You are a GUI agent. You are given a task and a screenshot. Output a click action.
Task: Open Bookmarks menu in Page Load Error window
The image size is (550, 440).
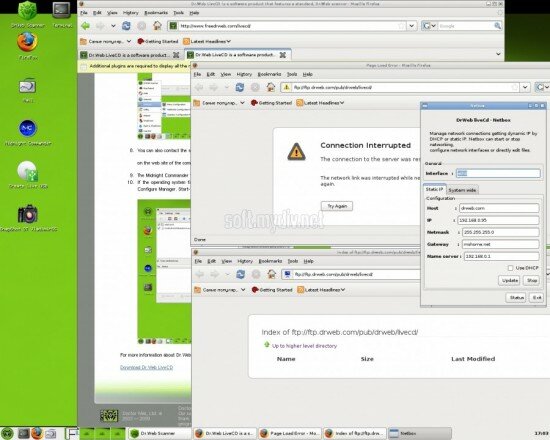click(269, 74)
